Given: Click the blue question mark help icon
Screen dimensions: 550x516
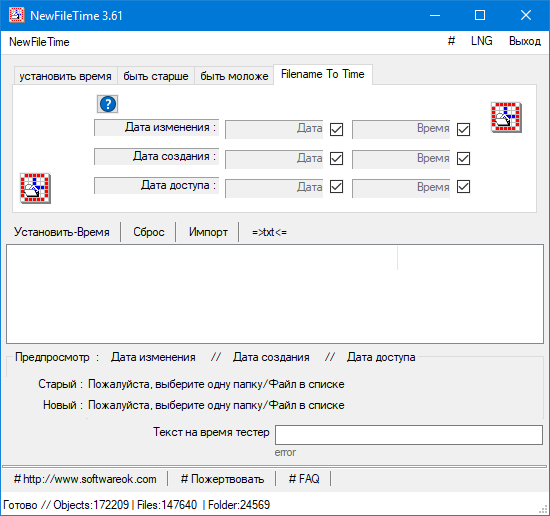Looking at the screenshot, I should [x=107, y=104].
